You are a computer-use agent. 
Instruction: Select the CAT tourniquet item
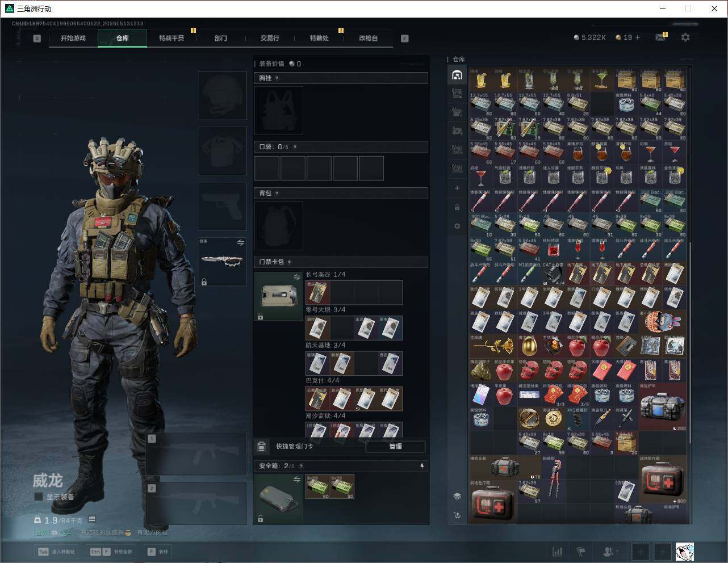click(x=553, y=273)
